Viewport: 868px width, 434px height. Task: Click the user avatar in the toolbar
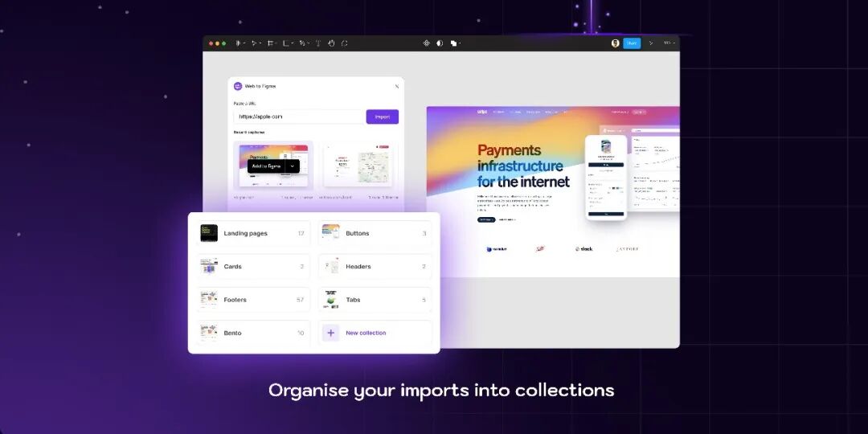point(615,43)
